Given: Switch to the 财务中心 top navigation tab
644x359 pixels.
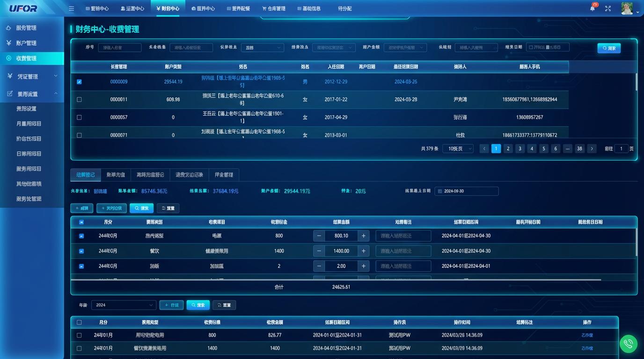Looking at the screenshot, I should click(x=167, y=8).
